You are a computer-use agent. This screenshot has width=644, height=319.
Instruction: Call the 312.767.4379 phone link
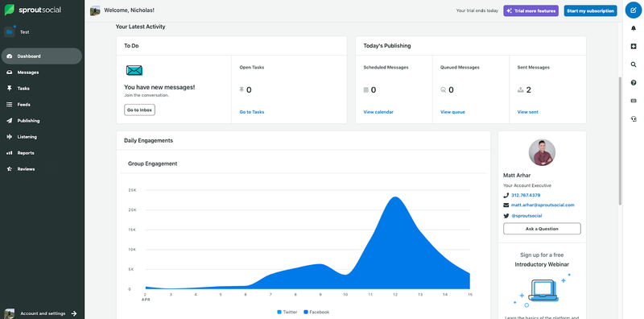pyautogui.click(x=526, y=195)
